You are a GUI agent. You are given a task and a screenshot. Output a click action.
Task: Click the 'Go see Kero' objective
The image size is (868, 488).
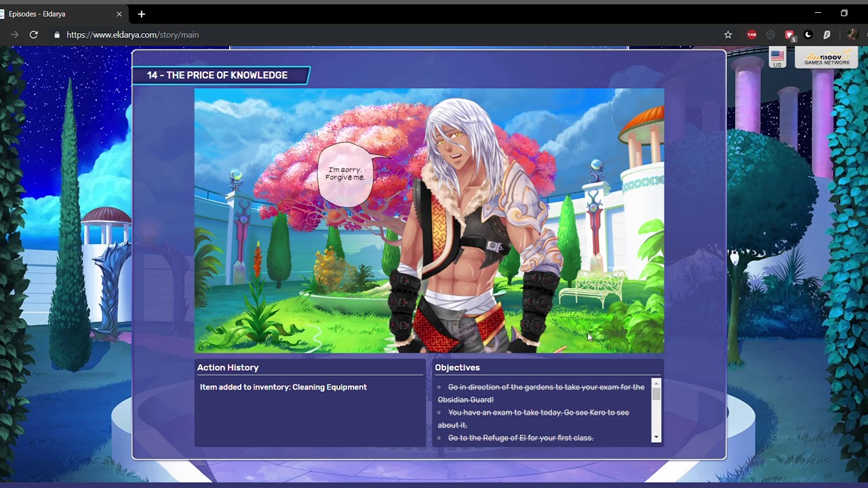pyautogui.click(x=534, y=419)
